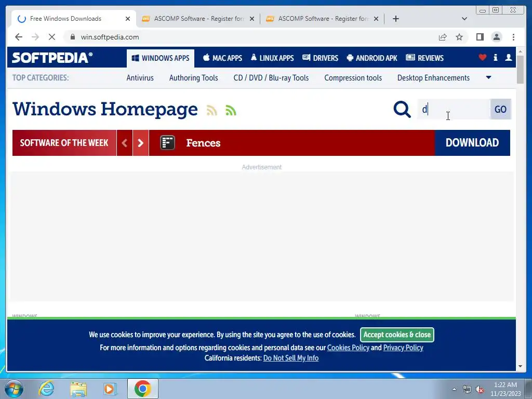Viewport: 532px width, 399px height.
Task: Open the Linux Apps section
Action: tap(272, 58)
